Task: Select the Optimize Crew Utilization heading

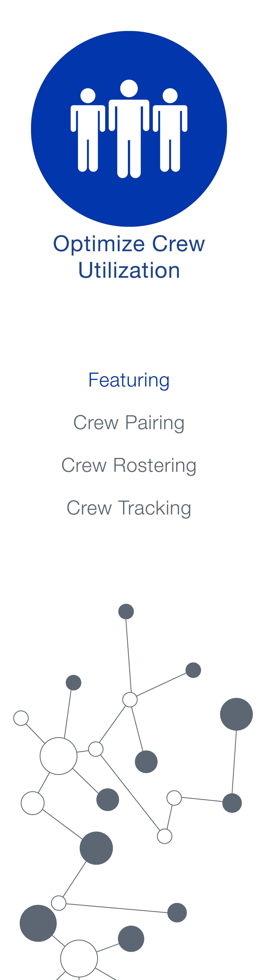Action: (x=129, y=257)
